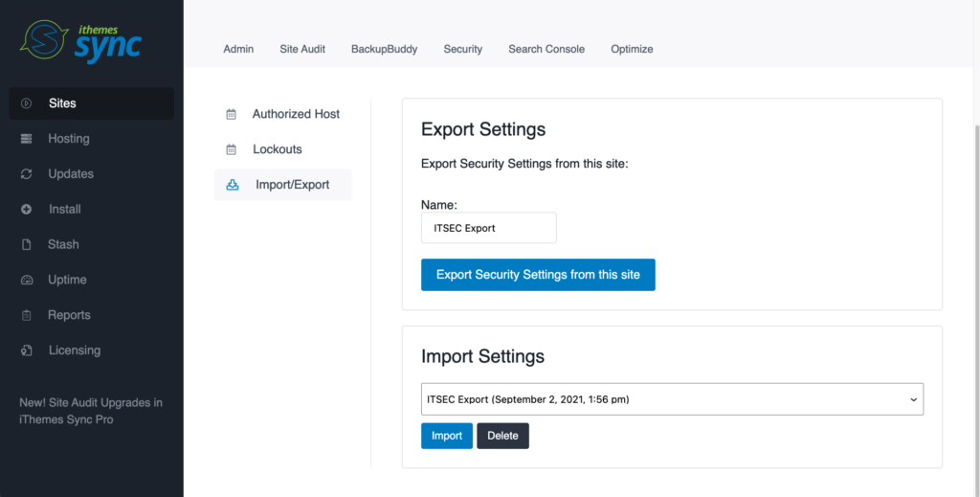Go to the Site Audit tab

302,49
